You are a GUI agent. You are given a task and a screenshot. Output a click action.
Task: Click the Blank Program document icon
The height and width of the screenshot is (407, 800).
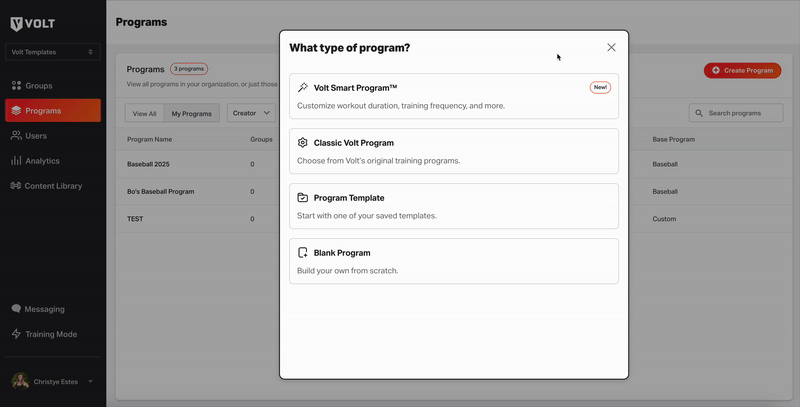pos(303,253)
